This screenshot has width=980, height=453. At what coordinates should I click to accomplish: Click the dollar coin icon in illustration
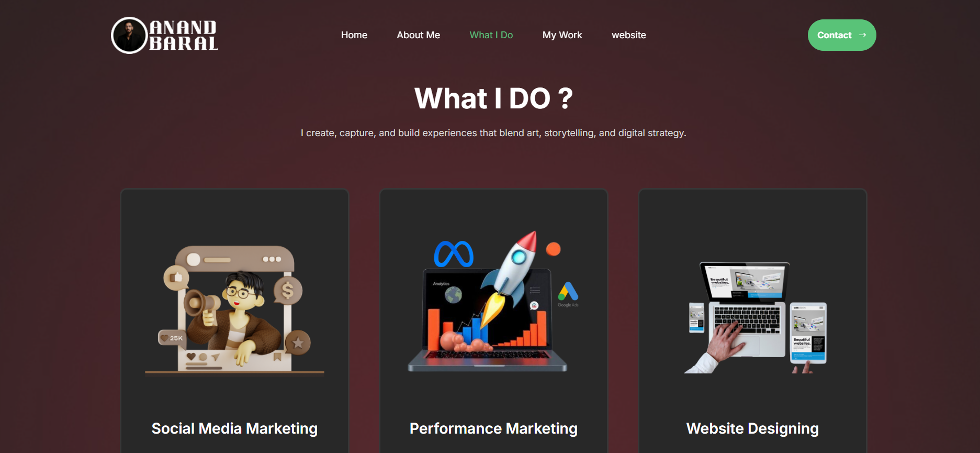click(x=288, y=290)
